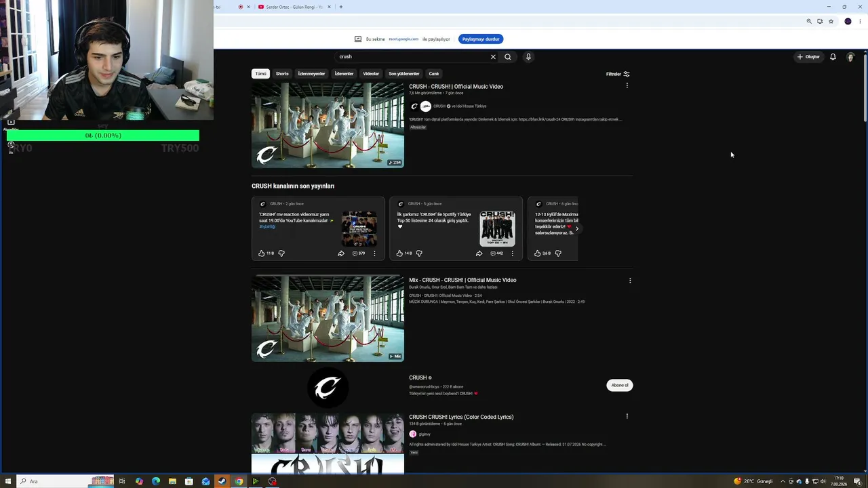Open CRUSH - CRUSH! Official Music Video title
This screenshot has height=488, width=868.
click(456, 87)
